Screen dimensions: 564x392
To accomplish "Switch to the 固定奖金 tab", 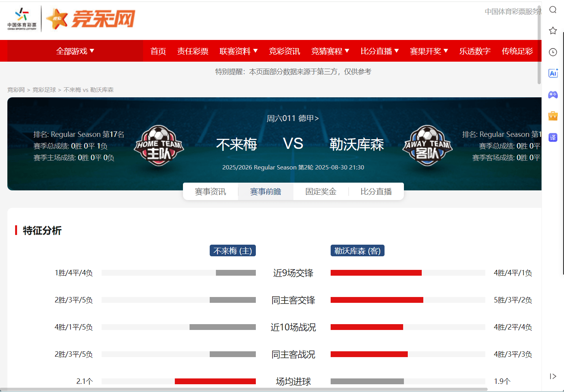I will coord(321,192).
